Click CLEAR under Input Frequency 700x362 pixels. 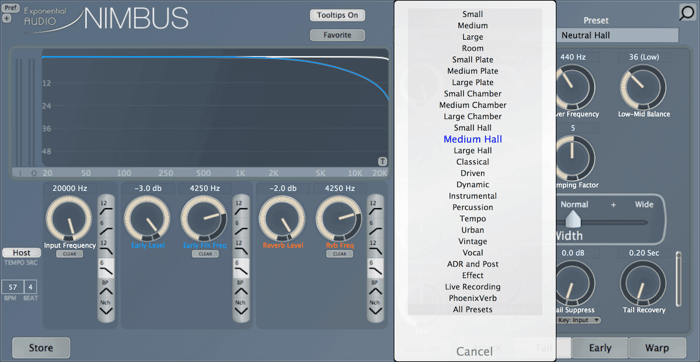[x=69, y=254]
